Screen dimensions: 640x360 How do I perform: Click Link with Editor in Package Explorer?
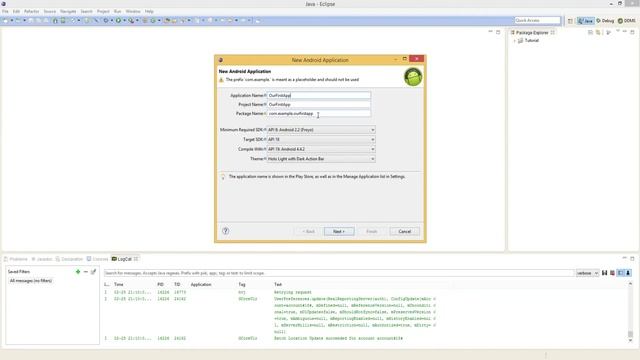tap(598, 32)
